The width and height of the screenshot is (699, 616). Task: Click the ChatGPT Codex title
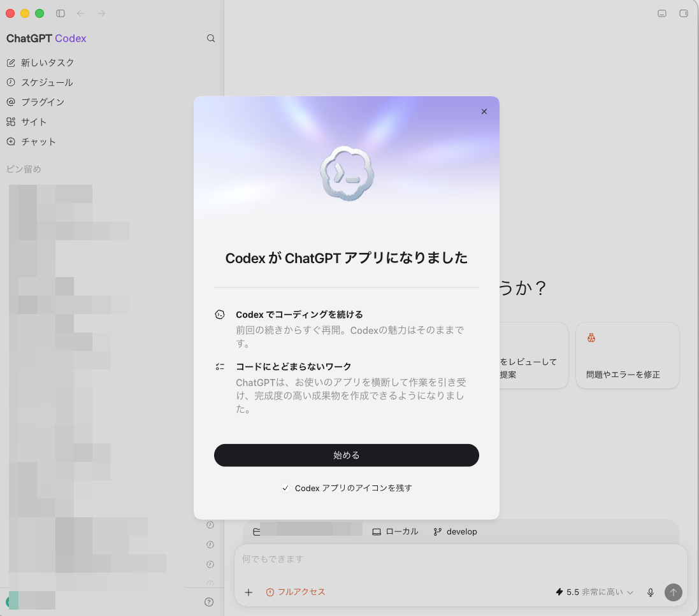47,38
